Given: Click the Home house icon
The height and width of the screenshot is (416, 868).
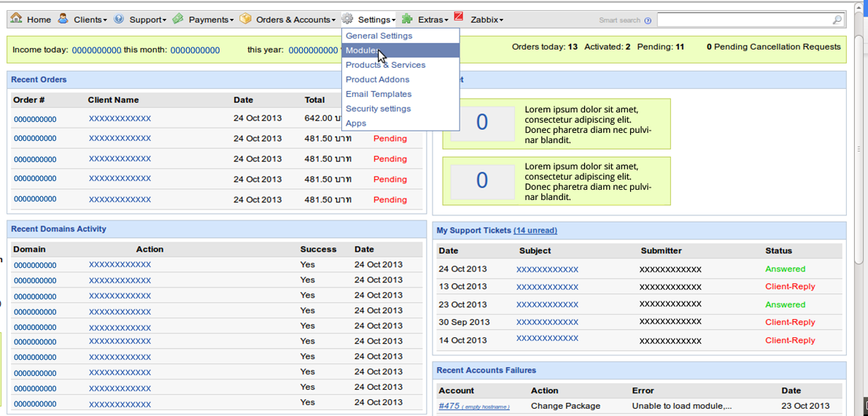Looking at the screenshot, I should click(x=17, y=18).
